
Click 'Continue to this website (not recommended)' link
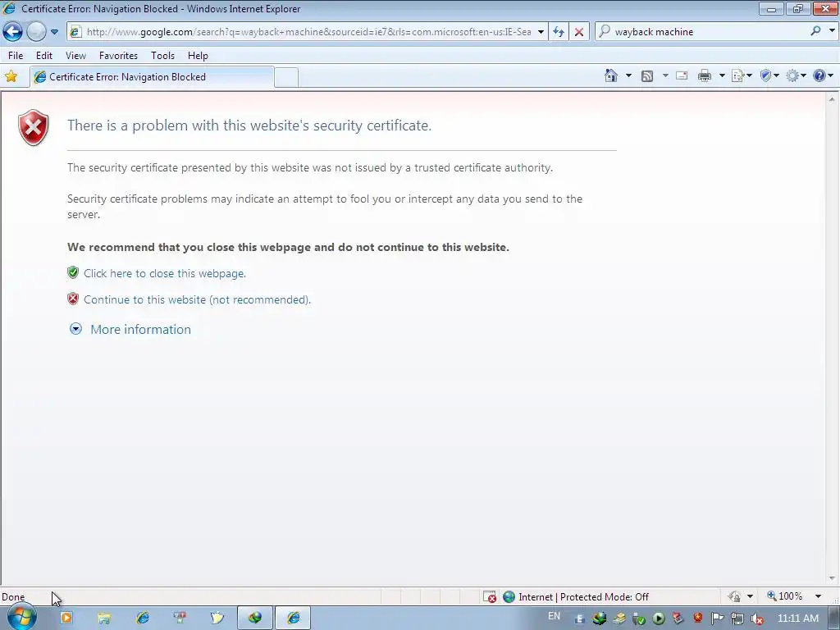(197, 299)
